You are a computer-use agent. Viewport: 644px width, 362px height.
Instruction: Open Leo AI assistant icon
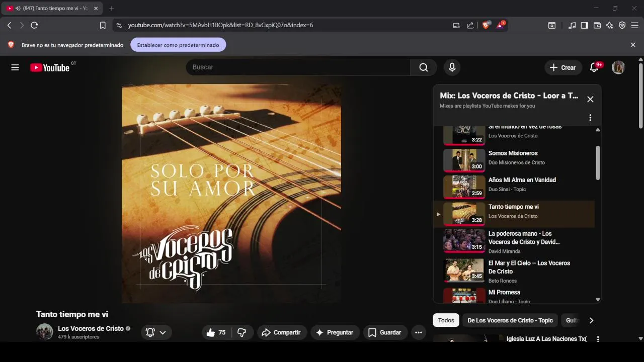pyautogui.click(x=610, y=25)
